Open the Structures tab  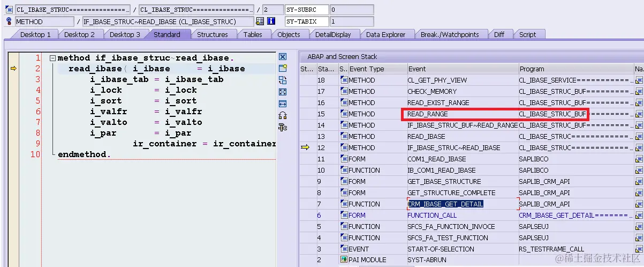tap(212, 34)
